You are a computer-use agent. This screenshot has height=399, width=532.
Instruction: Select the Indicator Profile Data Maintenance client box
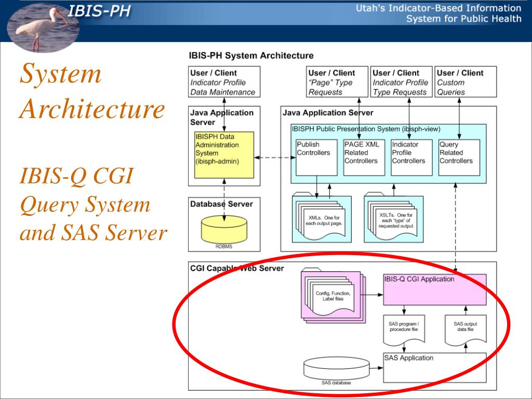click(224, 82)
